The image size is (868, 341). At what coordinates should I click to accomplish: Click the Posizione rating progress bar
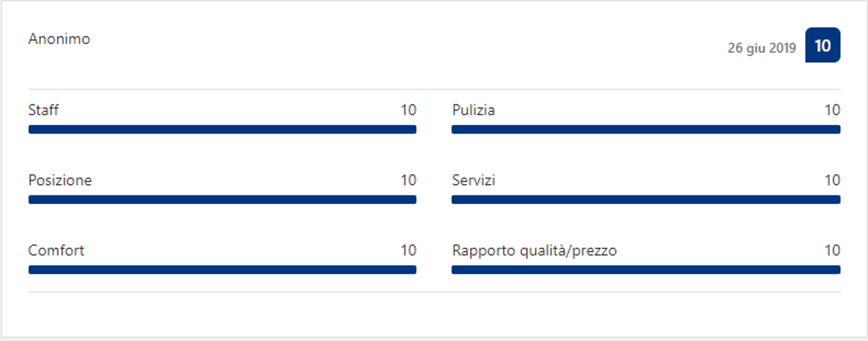coord(222,200)
